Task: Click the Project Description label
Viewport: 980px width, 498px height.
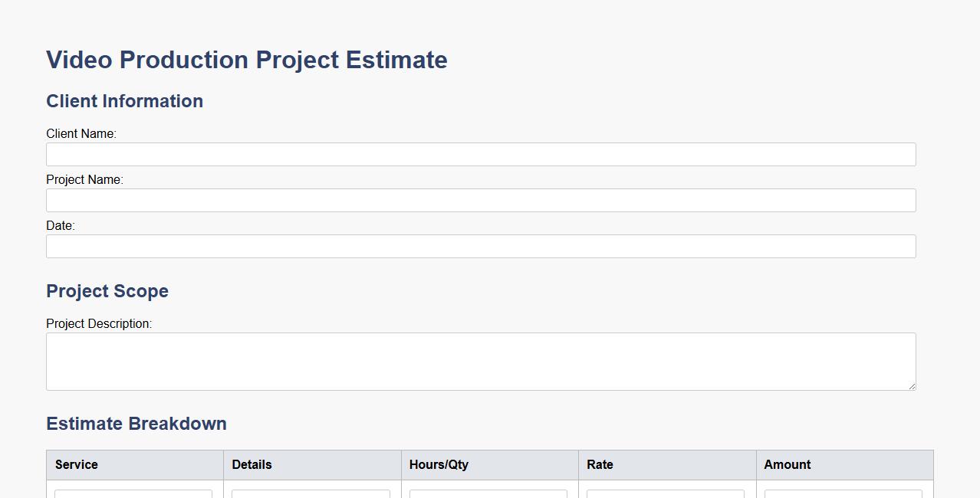Action: [99, 323]
